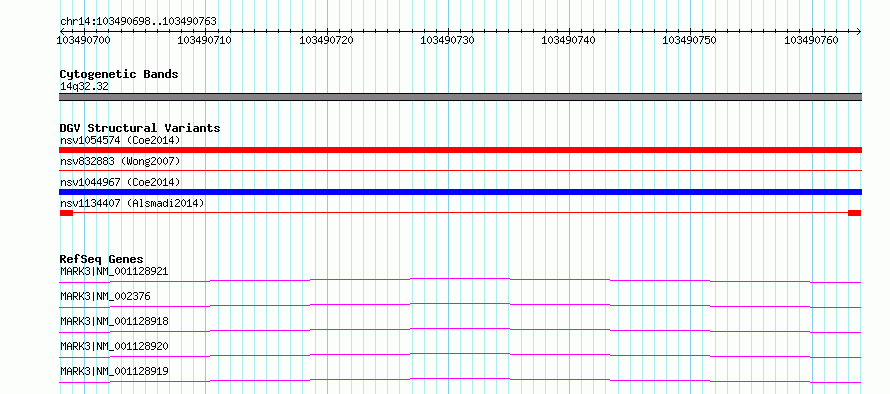
Task: Click the MARK3|NM_001128920 transcript label
Action: click(x=114, y=346)
